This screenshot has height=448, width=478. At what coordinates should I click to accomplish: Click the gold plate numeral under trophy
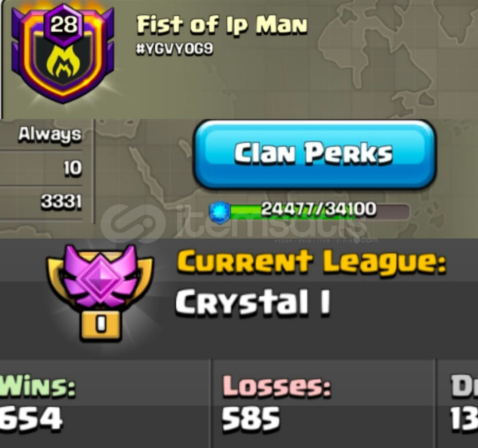pyautogui.click(x=101, y=325)
